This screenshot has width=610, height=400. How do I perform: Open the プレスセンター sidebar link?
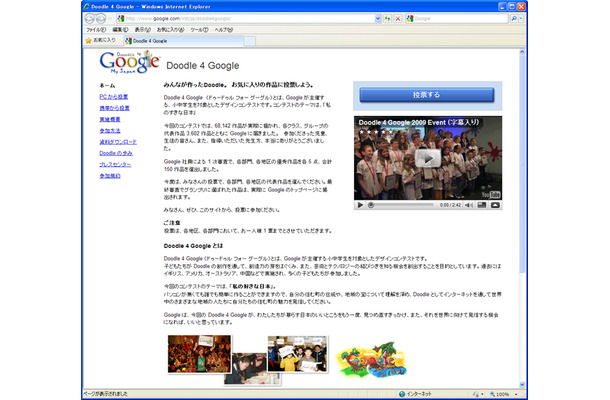pos(115,165)
